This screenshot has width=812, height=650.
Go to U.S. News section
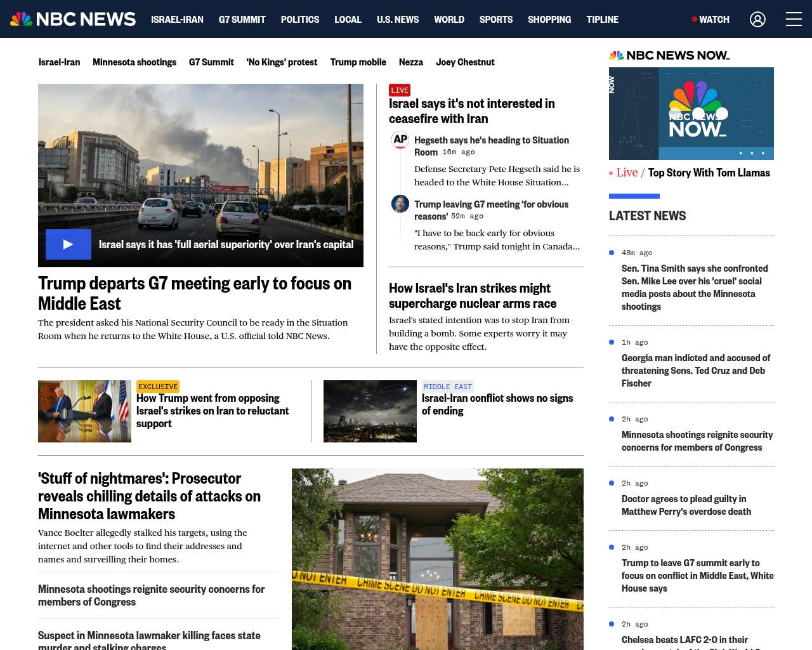tap(398, 20)
